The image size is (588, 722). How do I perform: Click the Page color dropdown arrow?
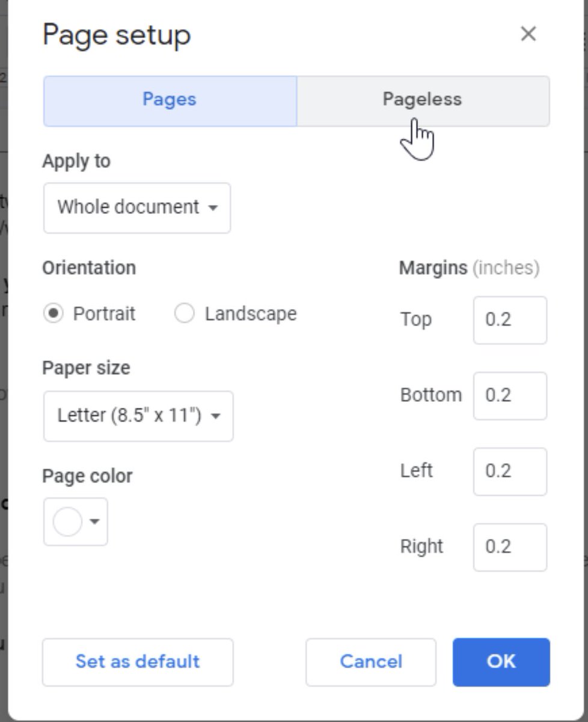95,521
